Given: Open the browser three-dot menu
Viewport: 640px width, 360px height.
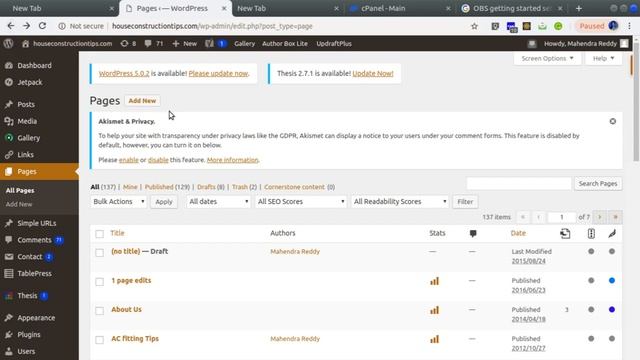Looking at the screenshot, I should [629, 26].
